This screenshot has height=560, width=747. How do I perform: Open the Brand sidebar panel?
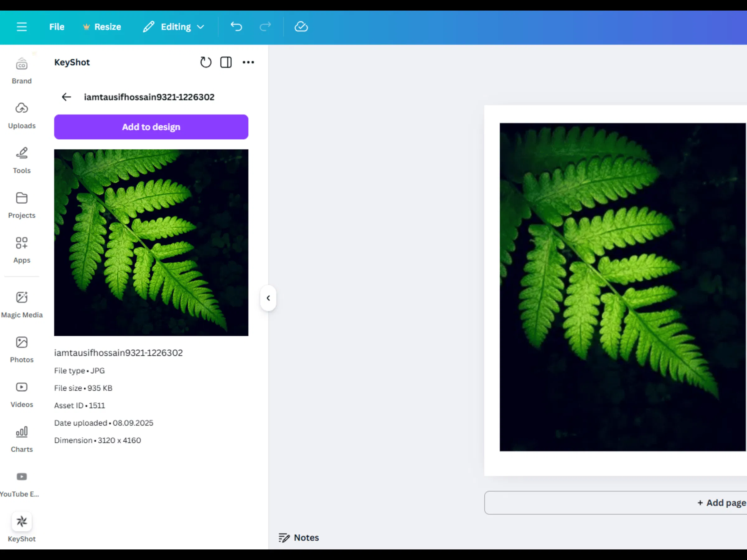21,71
